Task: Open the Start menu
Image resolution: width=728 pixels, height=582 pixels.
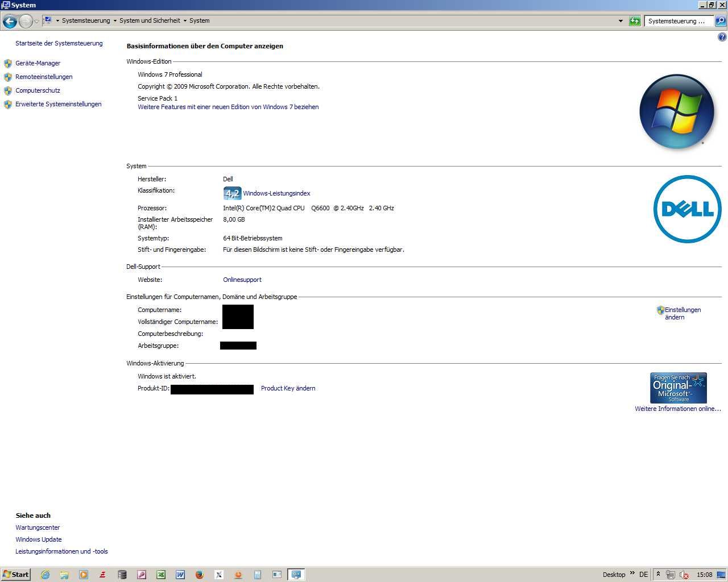Action: tap(15, 574)
